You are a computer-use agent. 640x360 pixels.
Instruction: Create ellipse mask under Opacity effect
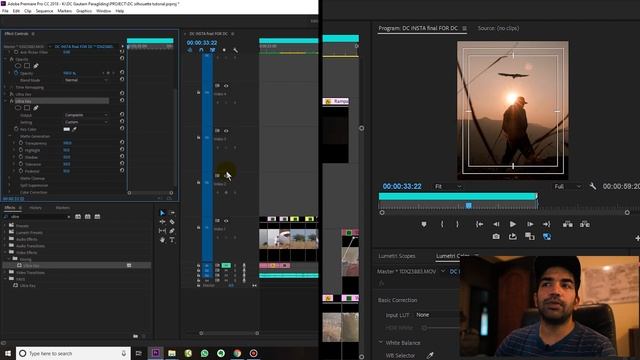18,66
